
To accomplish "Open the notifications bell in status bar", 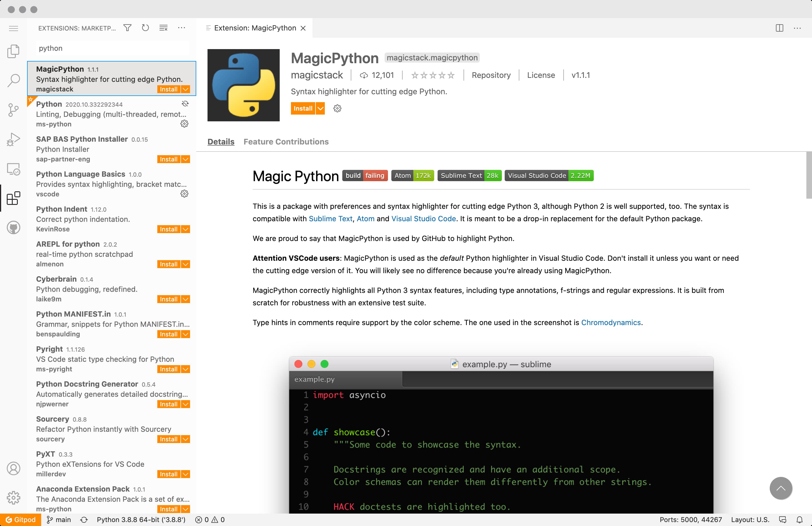I will point(799,520).
